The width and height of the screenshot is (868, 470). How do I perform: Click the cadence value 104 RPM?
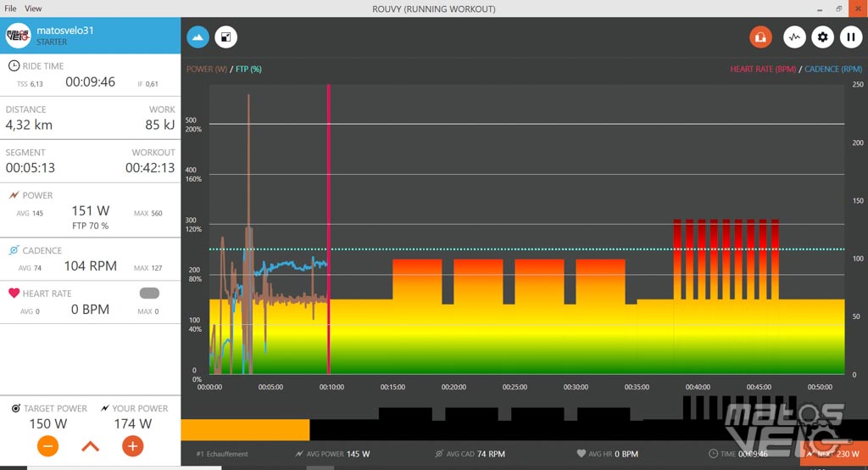pos(90,266)
